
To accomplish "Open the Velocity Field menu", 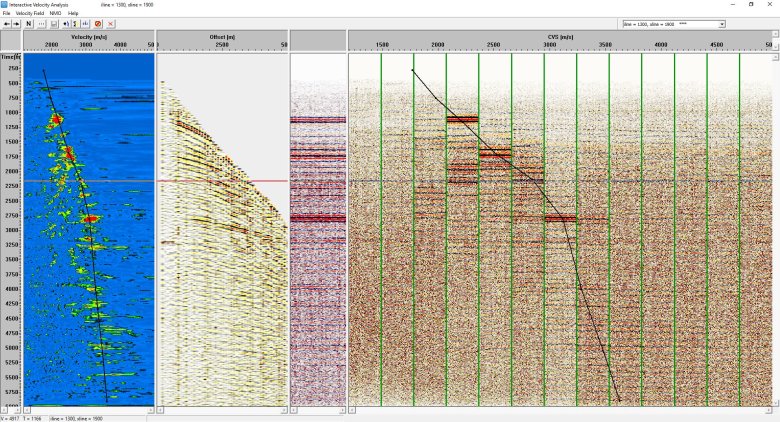I will click(x=30, y=13).
